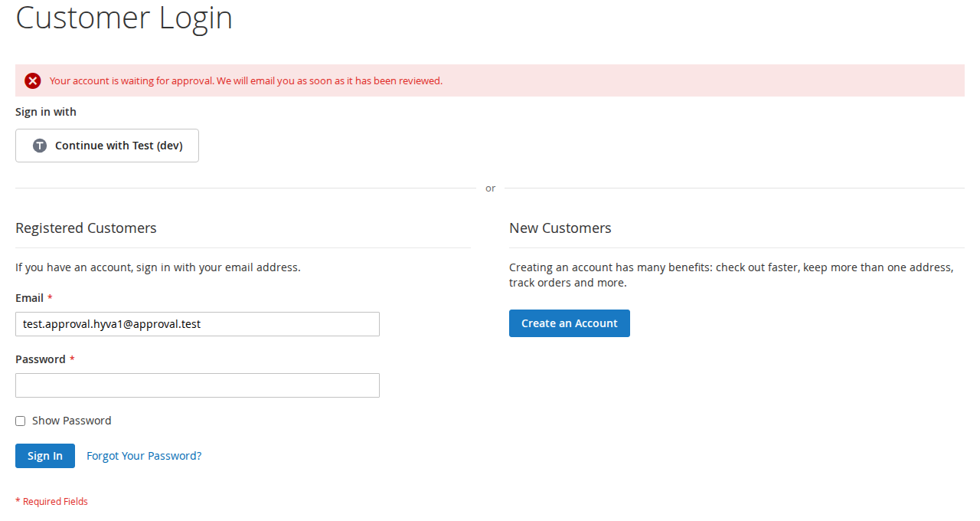980x521 pixels.
Task: Click the Customer Login page heading
Action: pos(124,17)
